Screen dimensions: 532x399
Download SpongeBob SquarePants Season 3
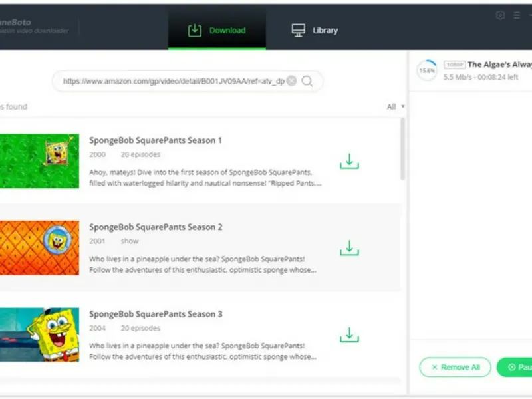point(350,335)
